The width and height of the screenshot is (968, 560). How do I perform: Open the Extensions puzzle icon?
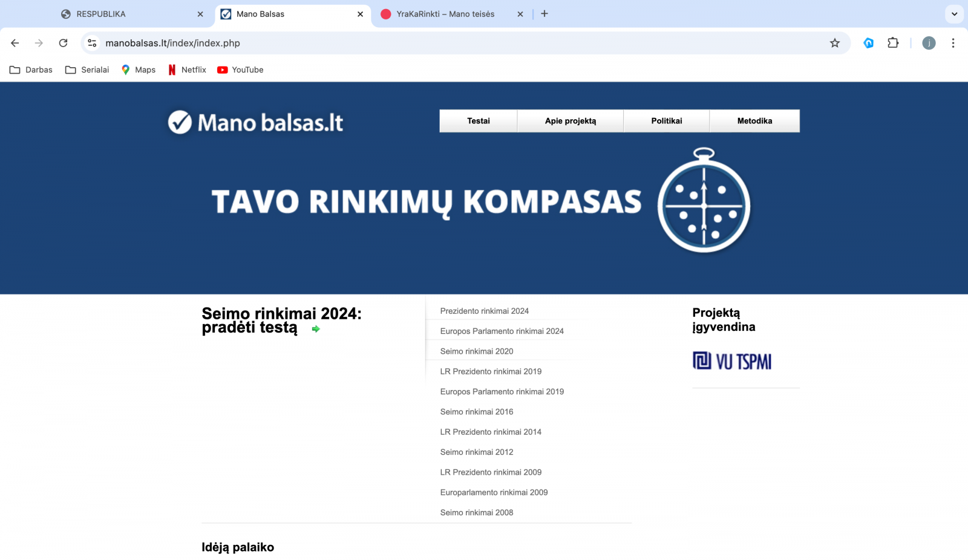(893, 43)
